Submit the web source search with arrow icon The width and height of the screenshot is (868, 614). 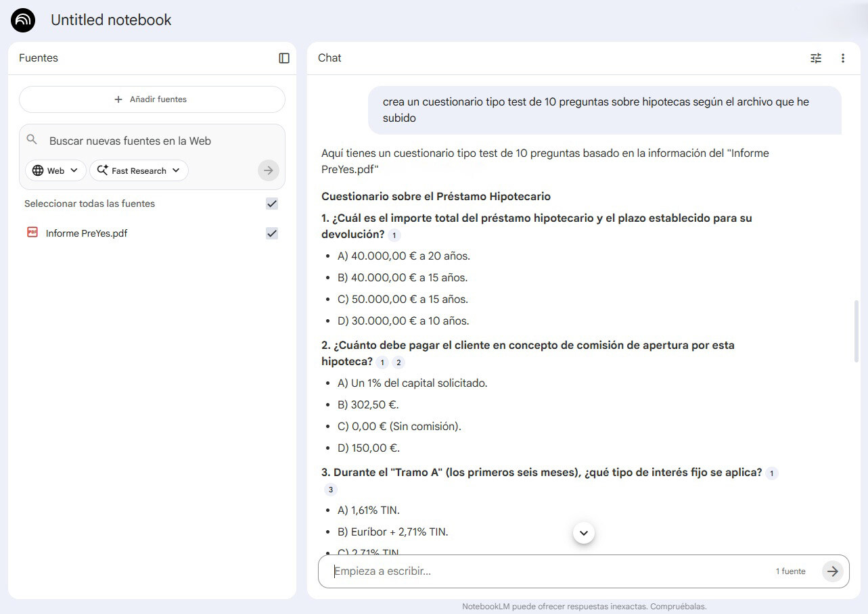[x=268, y=170]
